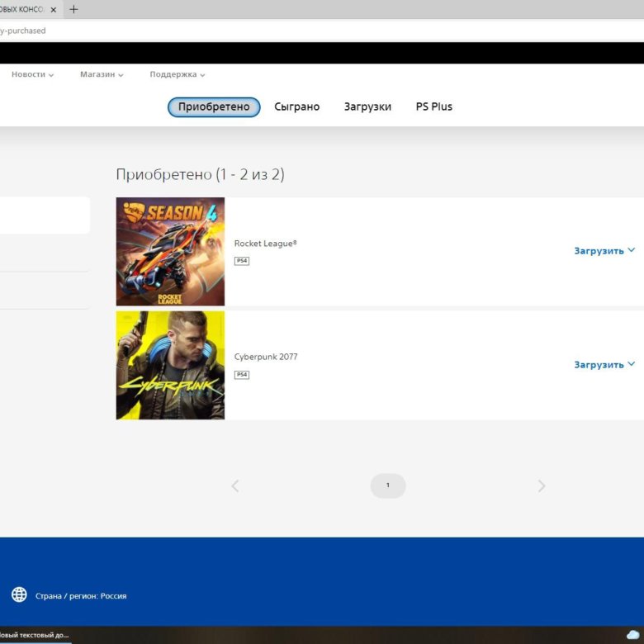The image size is (644, 644).
Task: Change Страна / регион: Россия
Action: 81,596
